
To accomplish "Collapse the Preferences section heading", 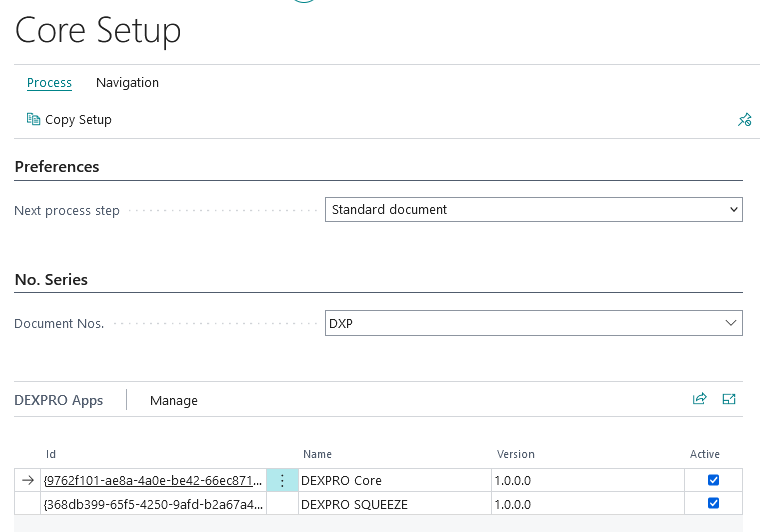I will tap(57, 167).
